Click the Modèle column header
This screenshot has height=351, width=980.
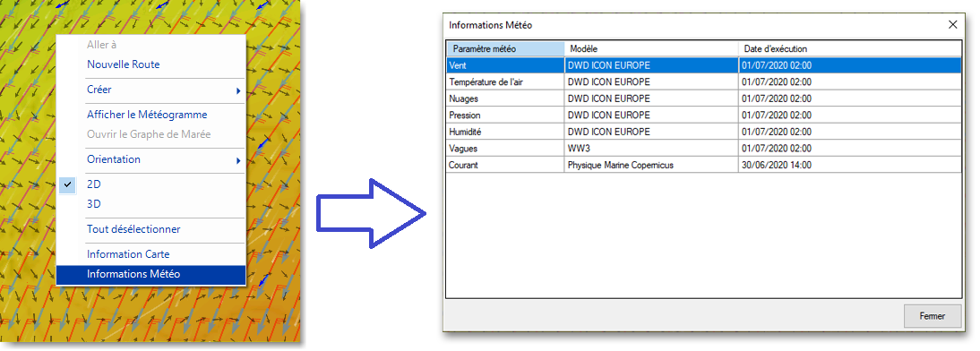tap(651, 48)
